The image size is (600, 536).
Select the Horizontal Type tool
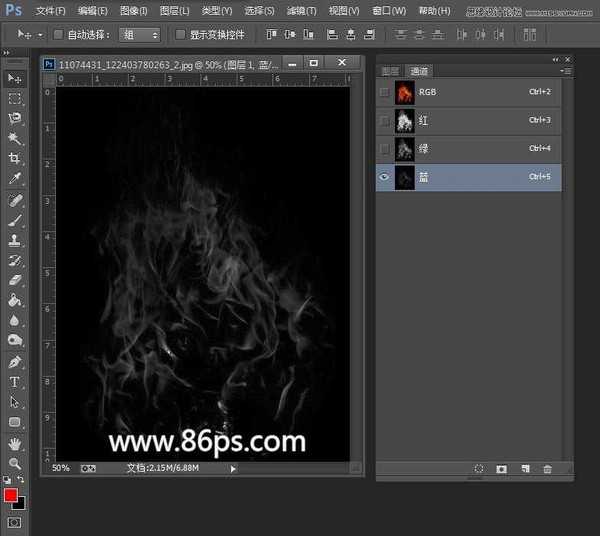(14, 382)
